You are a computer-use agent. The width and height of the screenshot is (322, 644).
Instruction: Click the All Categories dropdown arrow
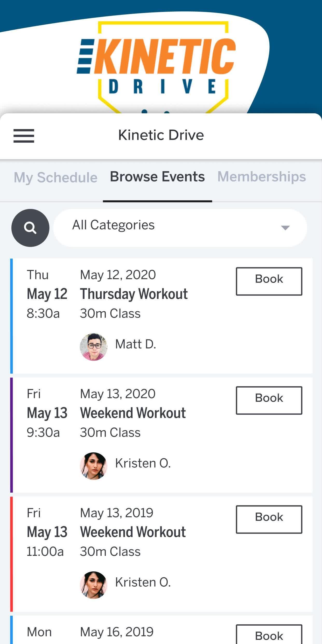285,228
